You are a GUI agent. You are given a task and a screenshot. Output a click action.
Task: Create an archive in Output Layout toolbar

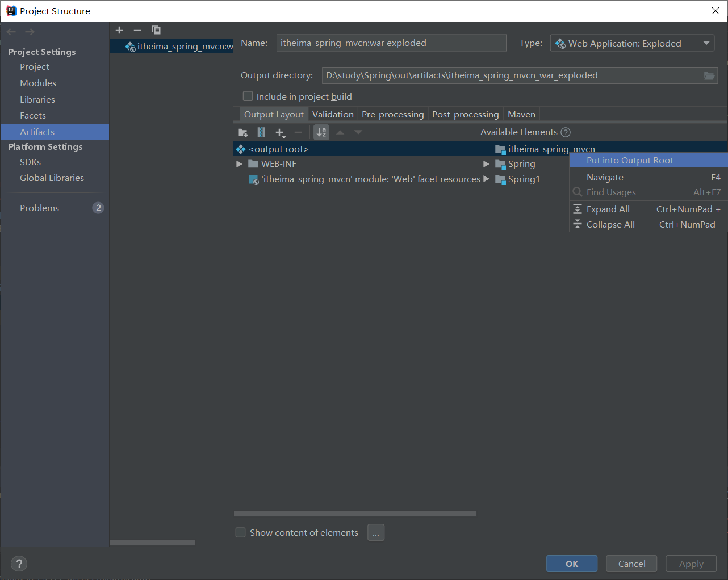261,132
